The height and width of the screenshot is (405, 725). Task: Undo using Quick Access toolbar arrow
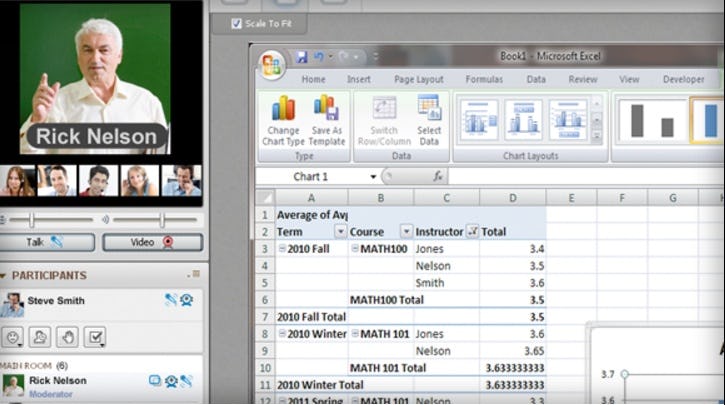[x=319, y=57]
